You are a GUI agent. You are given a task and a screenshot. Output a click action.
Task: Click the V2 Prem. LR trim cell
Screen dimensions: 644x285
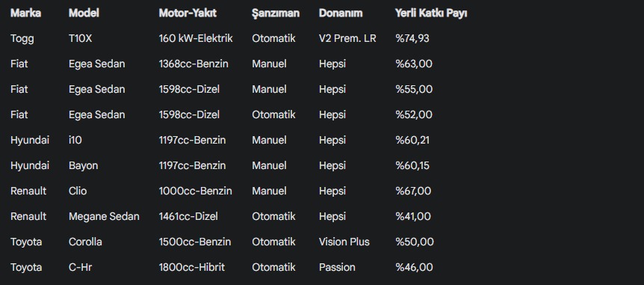coord(347,39)
